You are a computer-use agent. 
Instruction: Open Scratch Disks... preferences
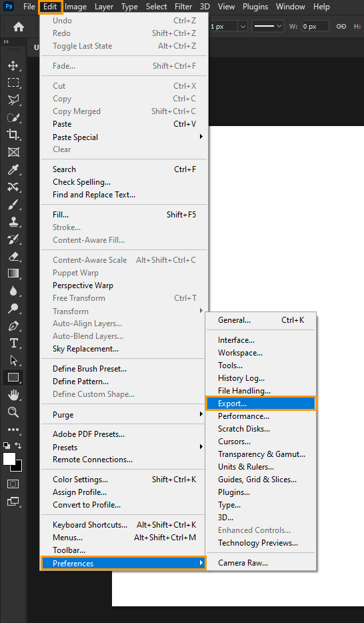[x=261, y=429]
